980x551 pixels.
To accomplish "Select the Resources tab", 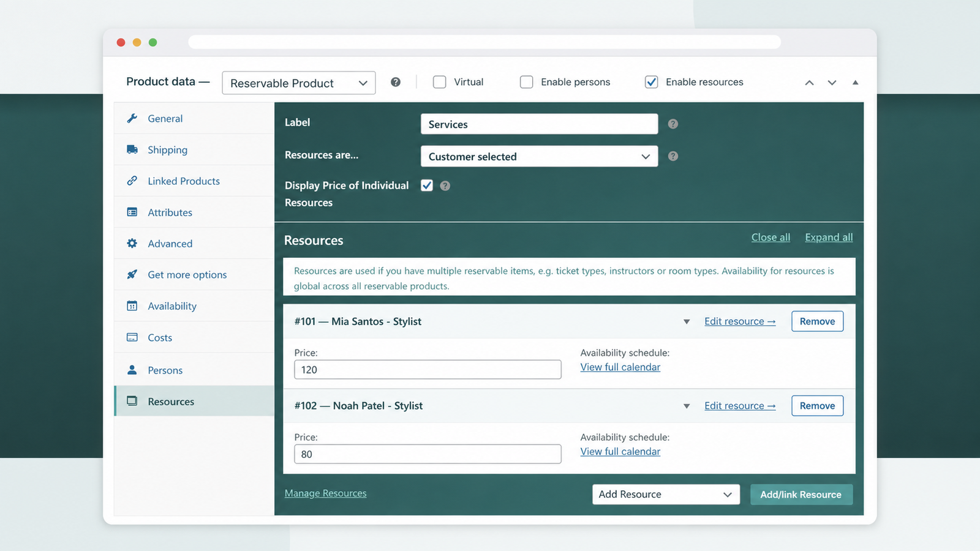I will [194, 401].
